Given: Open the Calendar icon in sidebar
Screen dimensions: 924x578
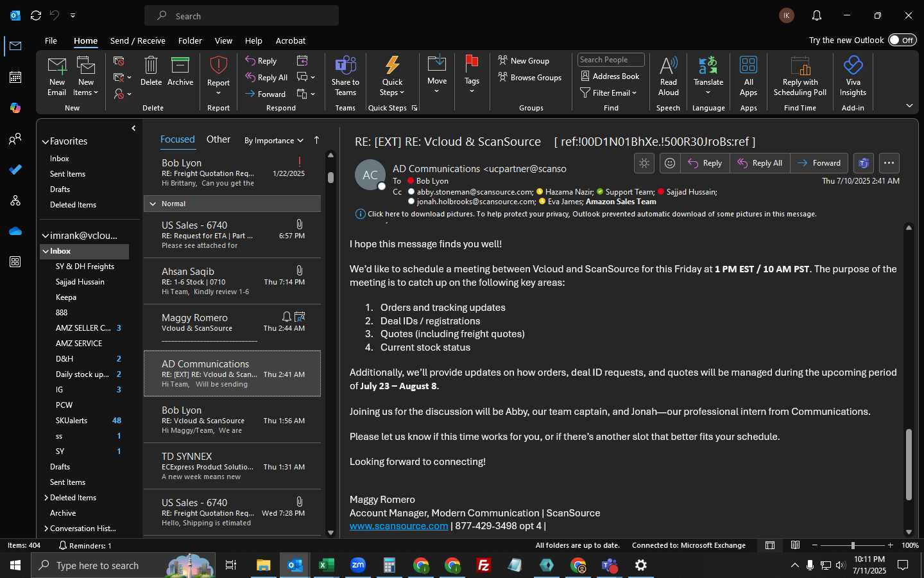Looking at the screenshot, I should [x=15, y=77].
